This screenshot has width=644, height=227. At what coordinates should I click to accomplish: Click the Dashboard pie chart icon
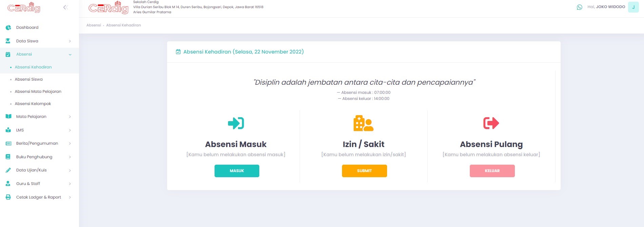8,27
